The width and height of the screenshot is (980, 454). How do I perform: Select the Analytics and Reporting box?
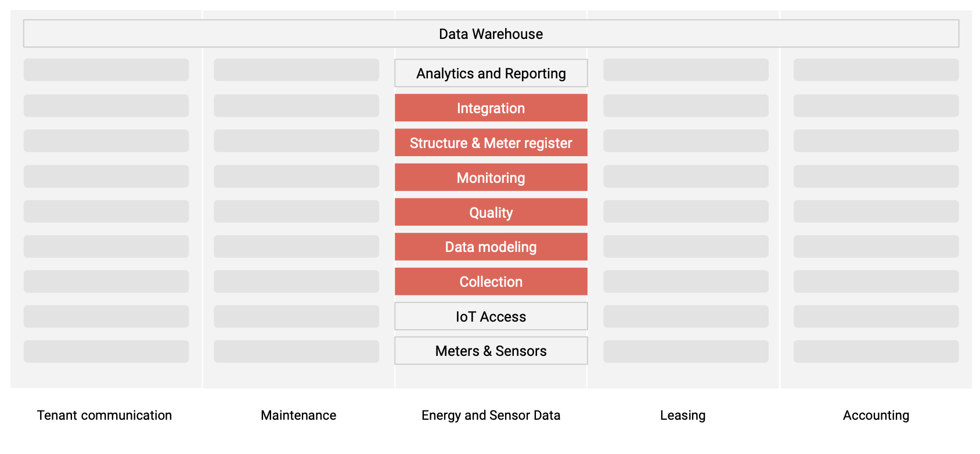[x=491, y=73]
